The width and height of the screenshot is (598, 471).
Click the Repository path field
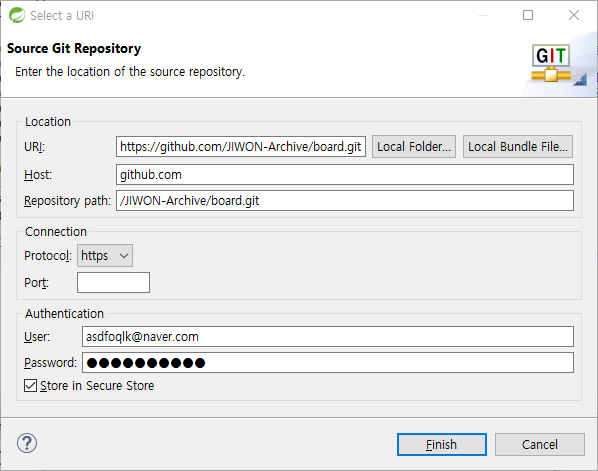tap(345, 201)
